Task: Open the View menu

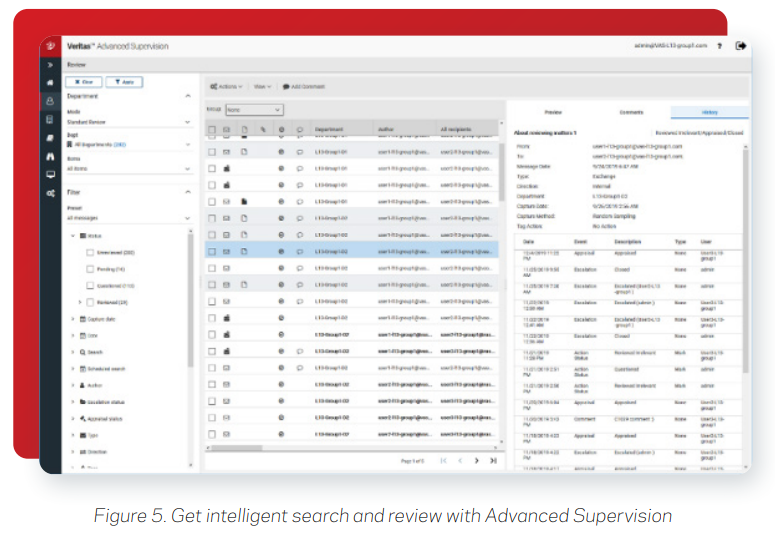Action: coord(262,86)
